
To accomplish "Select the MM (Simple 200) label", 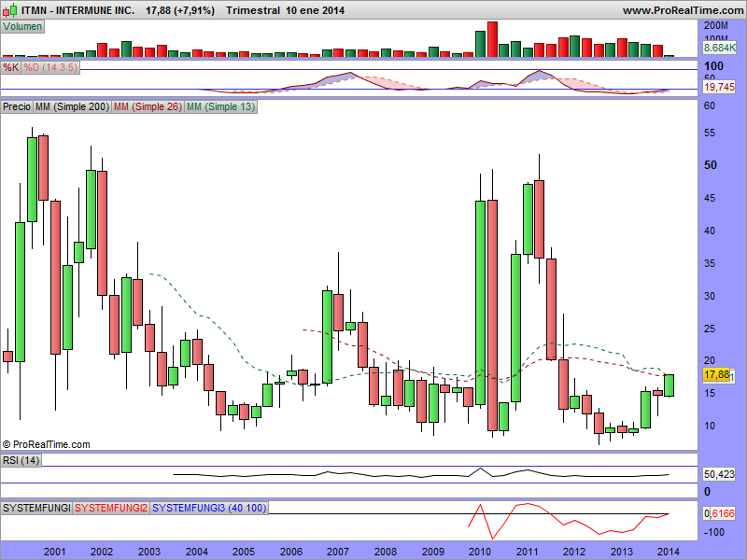I will point(72,107).
